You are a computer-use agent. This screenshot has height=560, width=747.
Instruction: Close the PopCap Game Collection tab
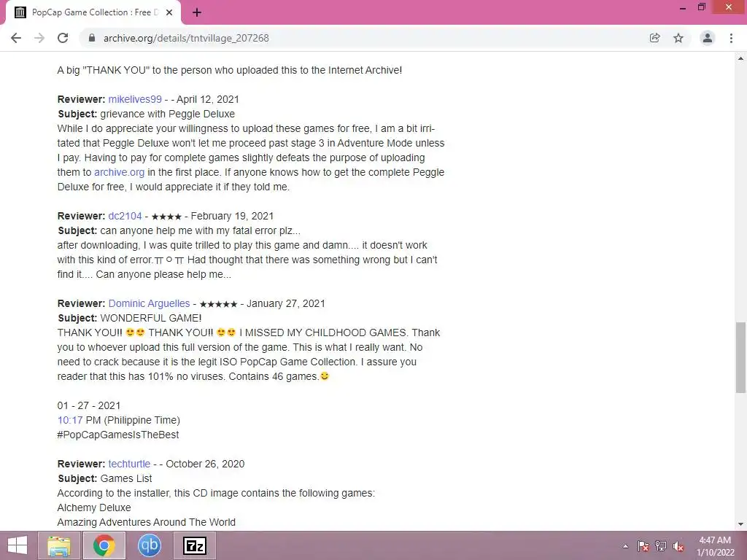(169, 13)
